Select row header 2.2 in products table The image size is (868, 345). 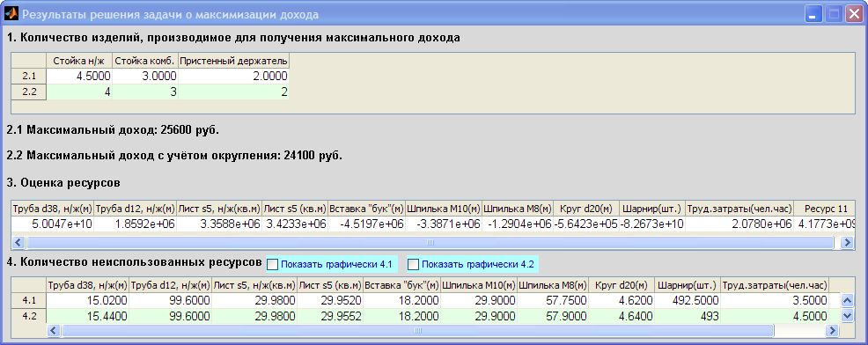[x=29, y=92]
